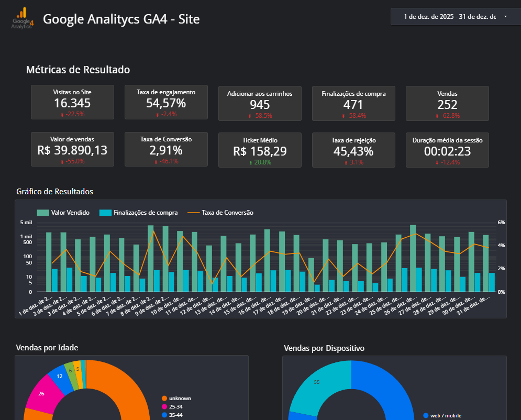The image size is (521, 420).
Task: Click the Valor Vendido legend label
Action: (70, 213)
